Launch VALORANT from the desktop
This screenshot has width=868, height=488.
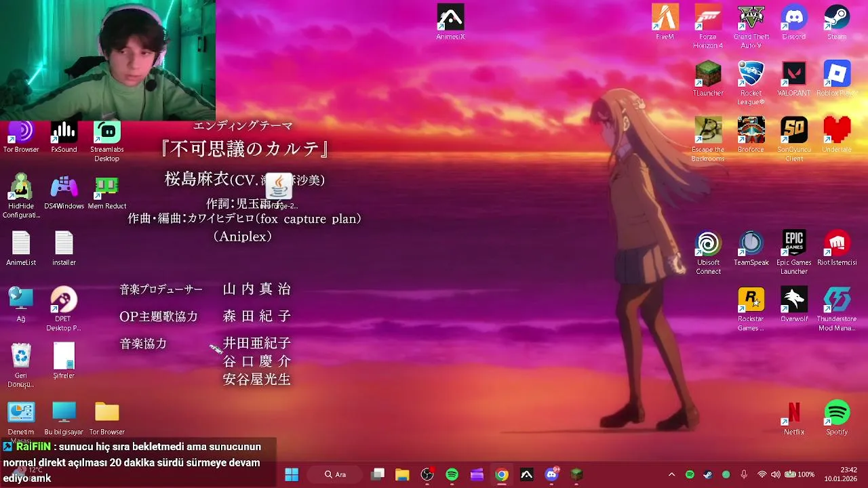[x=794, y=78]
